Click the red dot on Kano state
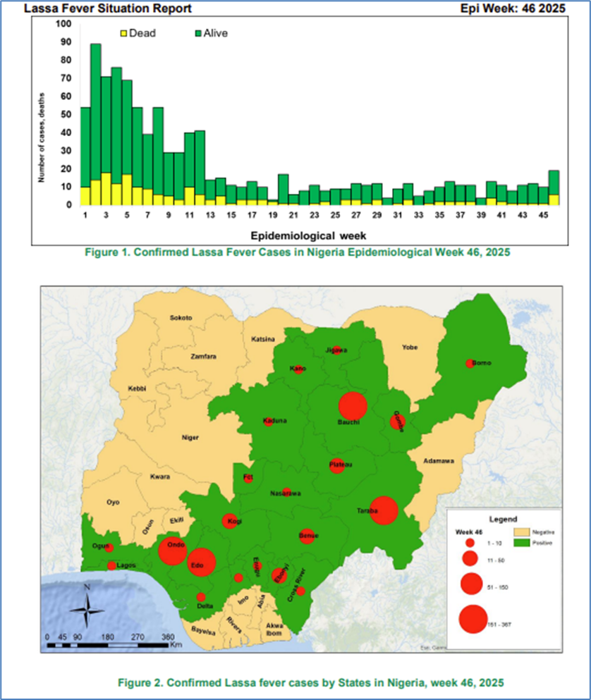 [x=298, y=369]
